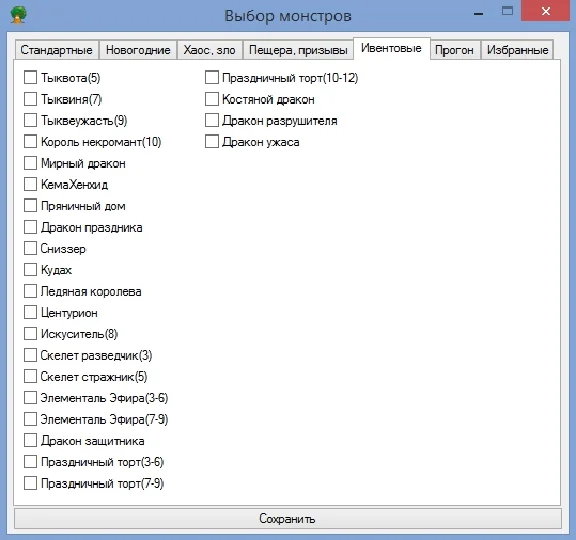The height and width of the screenshot is (540, 576).
Task: Check the Скелет разведчик(3) option
Action: (x=30, y=355)
